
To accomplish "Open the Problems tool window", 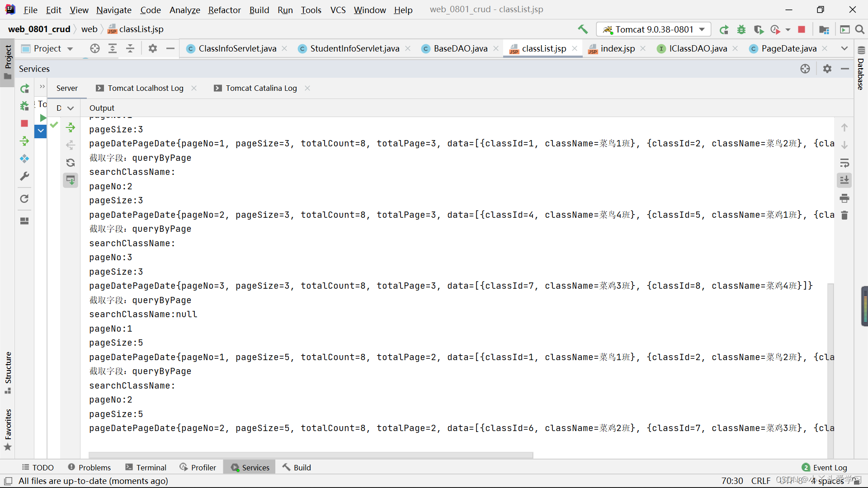I will coord(89,468).
